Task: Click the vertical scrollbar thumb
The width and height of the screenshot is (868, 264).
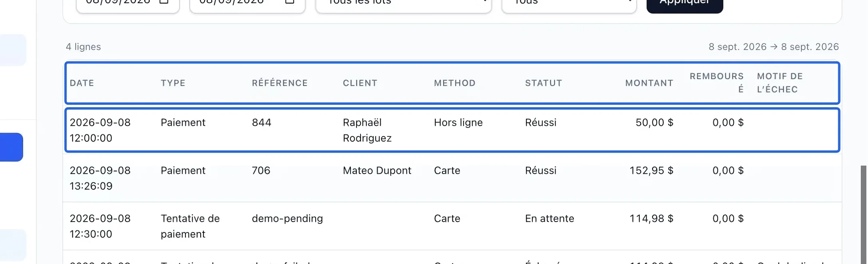Action: 864,214
